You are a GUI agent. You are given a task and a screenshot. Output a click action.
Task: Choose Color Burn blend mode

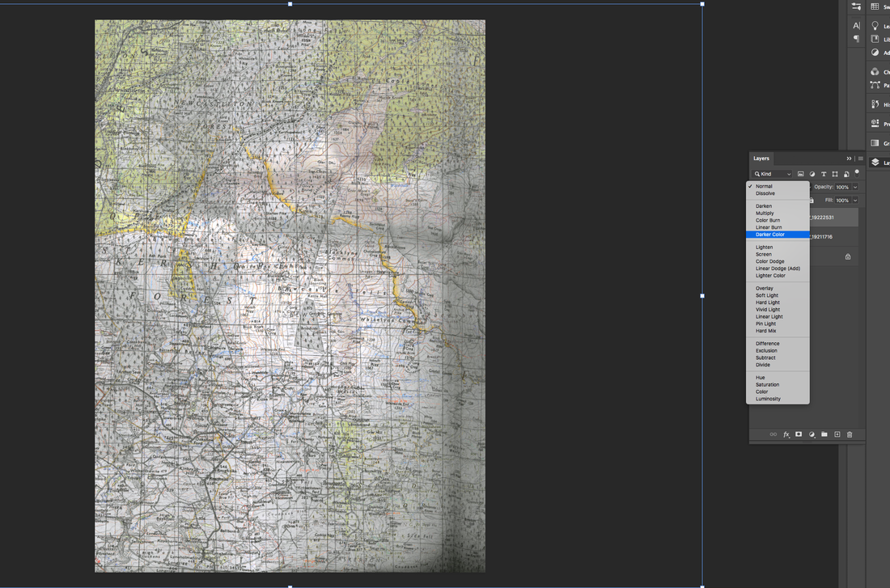(x=778, y=220)
